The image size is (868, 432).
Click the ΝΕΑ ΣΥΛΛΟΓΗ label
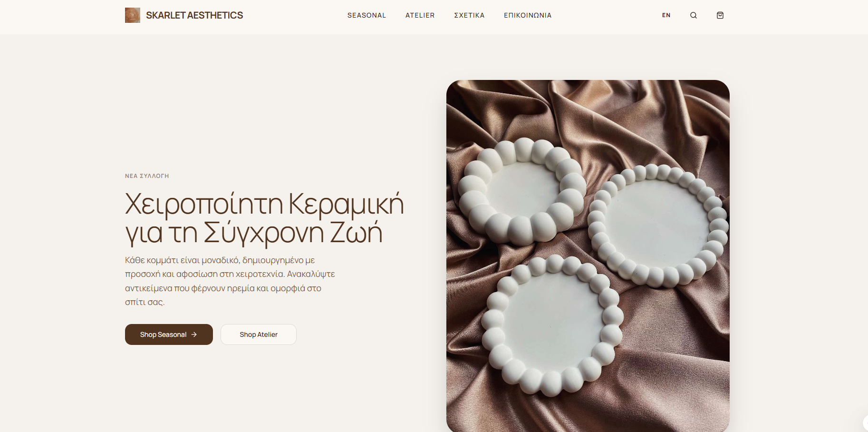pos(147,176)
